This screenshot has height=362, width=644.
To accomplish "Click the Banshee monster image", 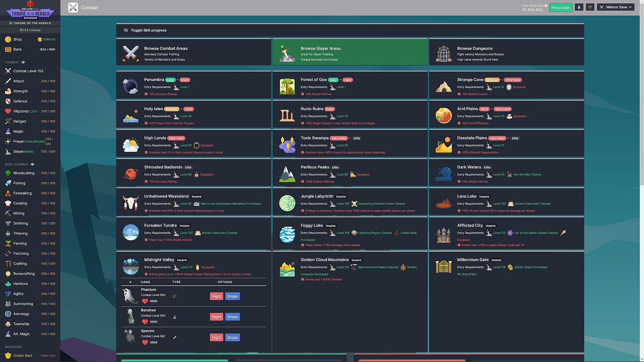I will pyautogui.click(x=130, y=317).
